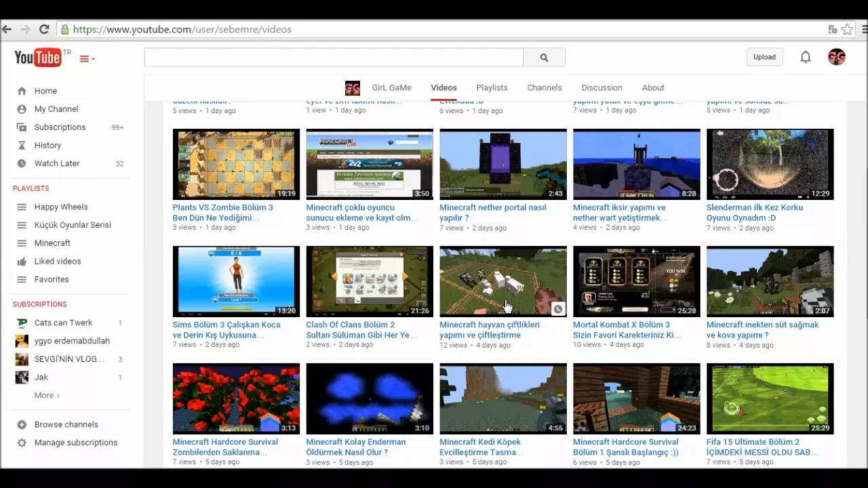This screenshot has height=488, width=868.
Task: Open the Discussion tab
Action: click(x=601, y=87)
